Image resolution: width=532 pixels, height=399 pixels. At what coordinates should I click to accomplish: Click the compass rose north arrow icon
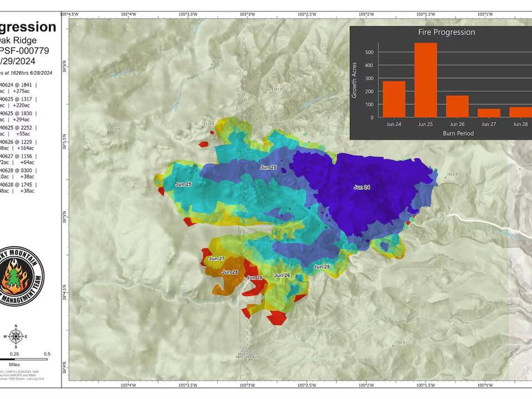[x=16, y=336]
